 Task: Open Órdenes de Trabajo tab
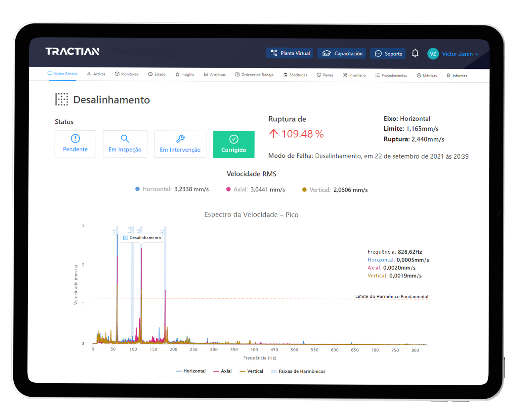coord(254,75)
